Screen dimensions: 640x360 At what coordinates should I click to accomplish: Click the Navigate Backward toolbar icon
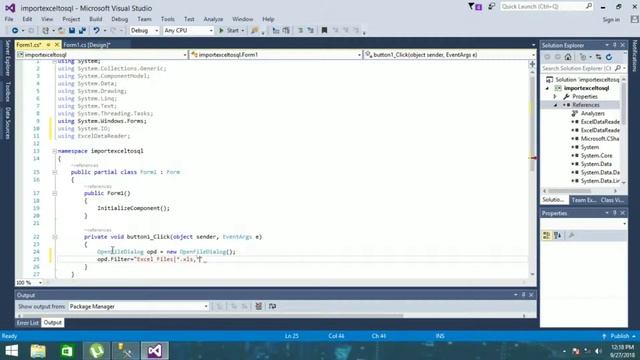15,31
